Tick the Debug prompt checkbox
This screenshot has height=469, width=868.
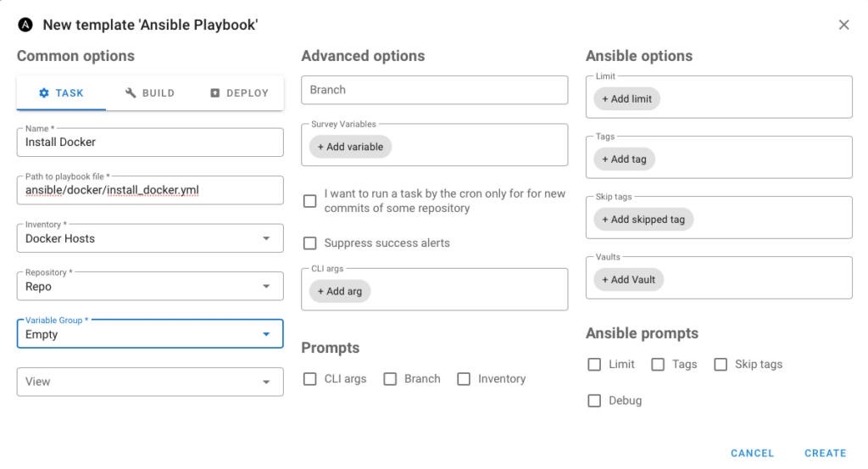[x=594, y=400]
